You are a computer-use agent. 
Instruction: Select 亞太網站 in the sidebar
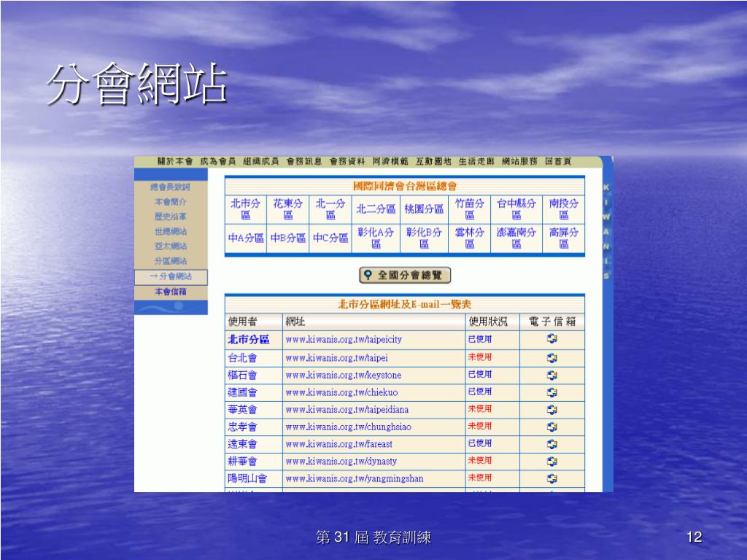pos(170,246)
